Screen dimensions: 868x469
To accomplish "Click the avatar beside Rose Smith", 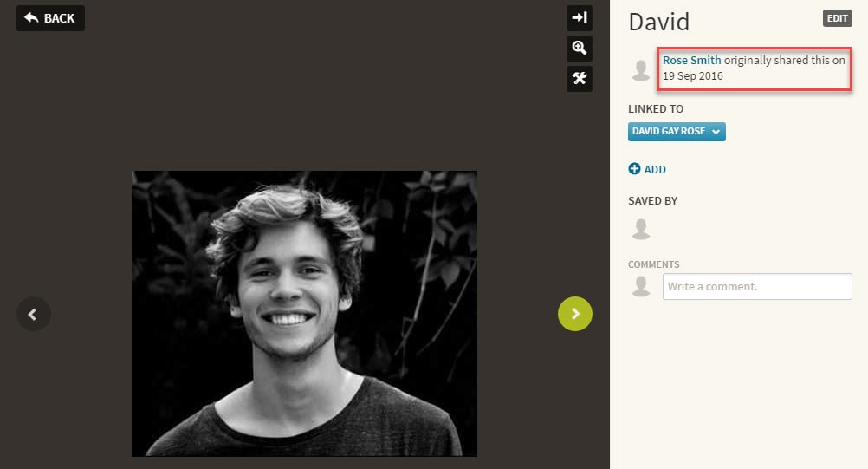I will [x=641, y=70].
